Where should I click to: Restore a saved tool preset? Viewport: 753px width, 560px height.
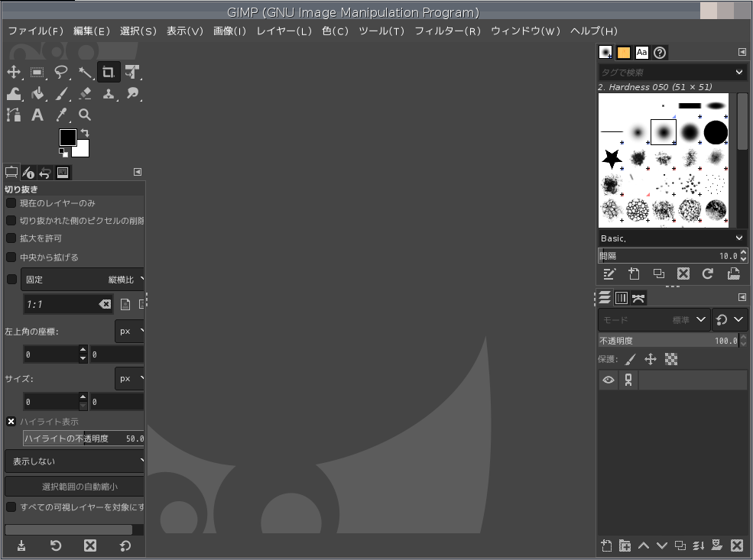(x=56, y=545)
